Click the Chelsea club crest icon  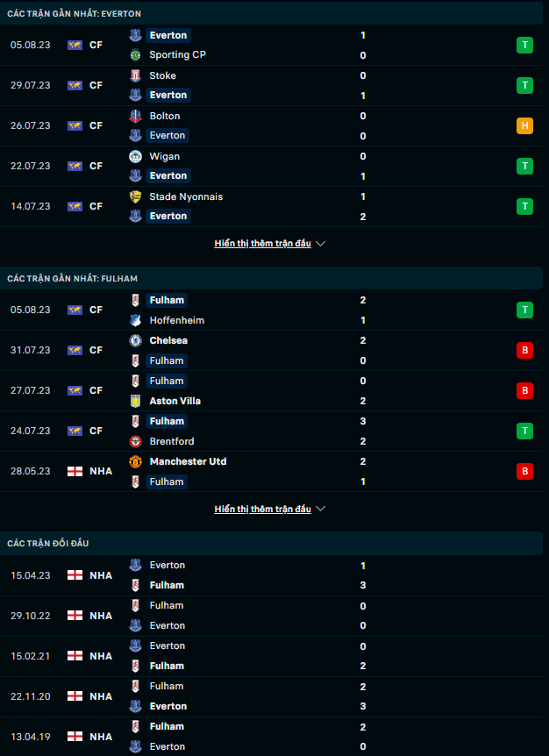pos(135,340)
